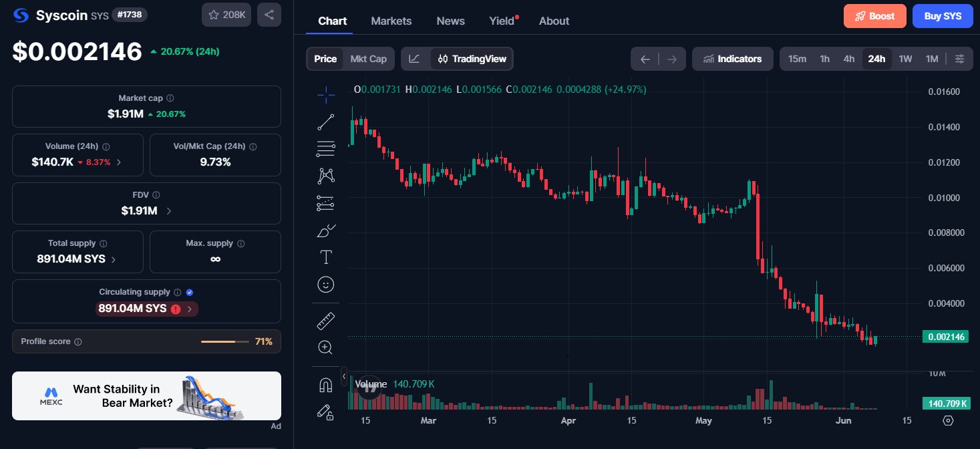Set the chart interval to 1W
The width and height of the screenshot is (980, 449).
pyautogui.click(x=905, y=59)
